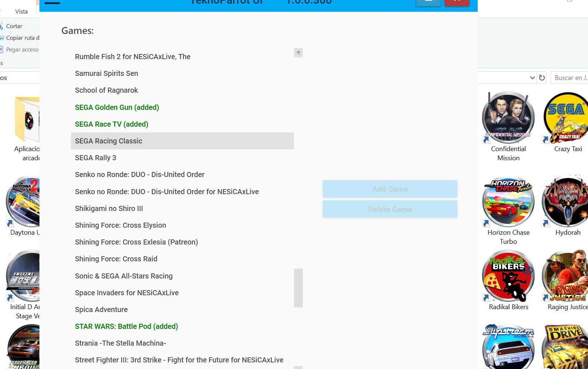The width and height of the screenshot is (588, 369).
Task: Select Street Fighter III: 3rd Strike entry
Action: (182, 360)
